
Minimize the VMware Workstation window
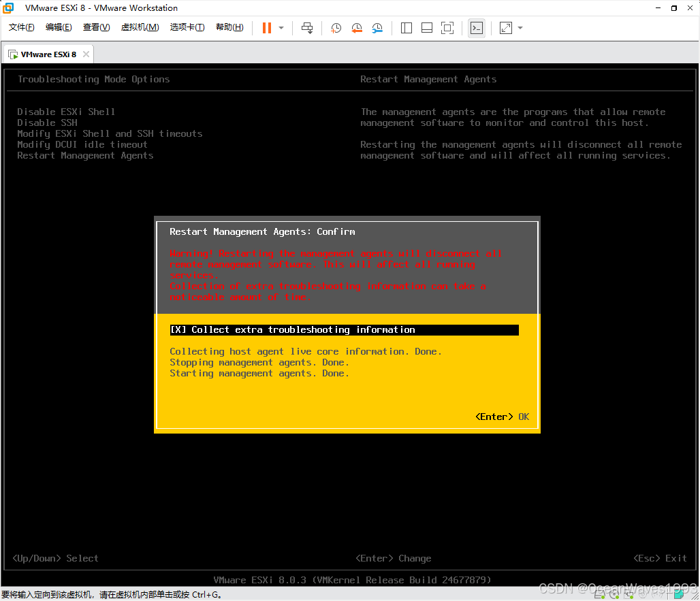658,7
